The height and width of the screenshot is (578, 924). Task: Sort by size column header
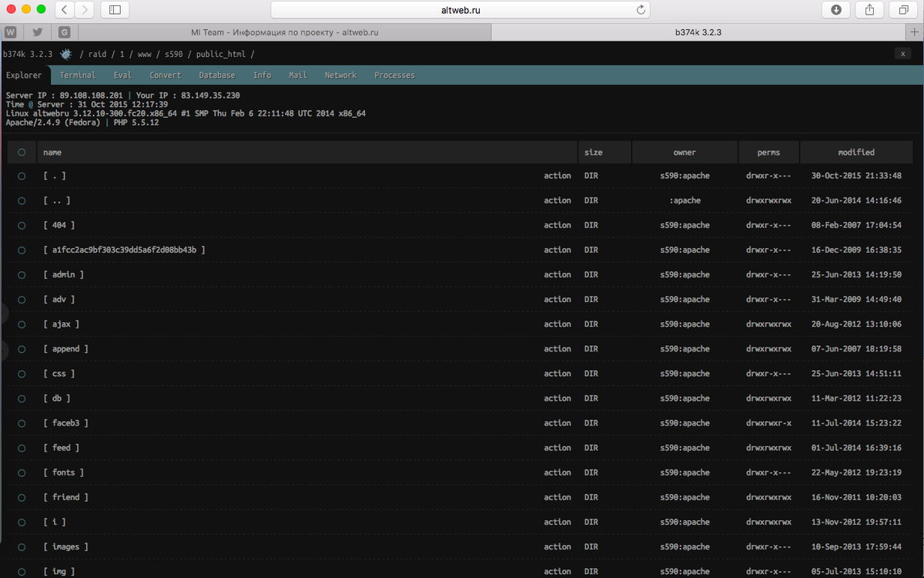pos(604,153)
